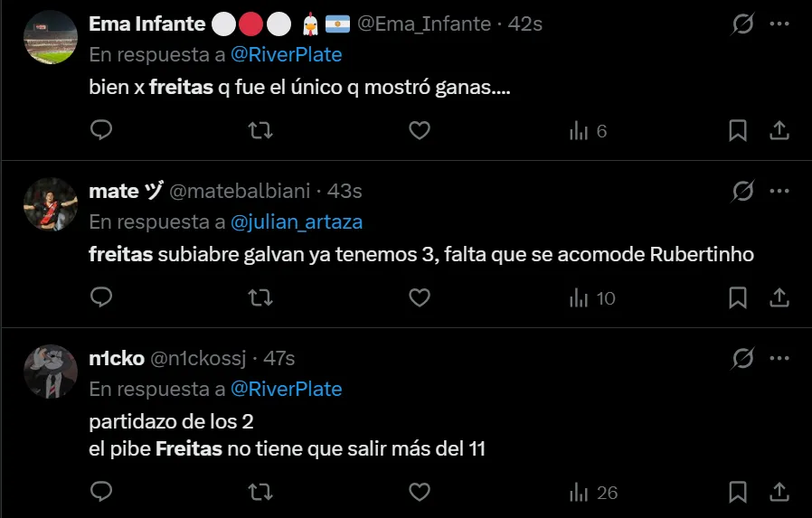Bookmark Ema Infante's tweet
The height and width of the screenshot is (518, 812).
click(738, 131)
